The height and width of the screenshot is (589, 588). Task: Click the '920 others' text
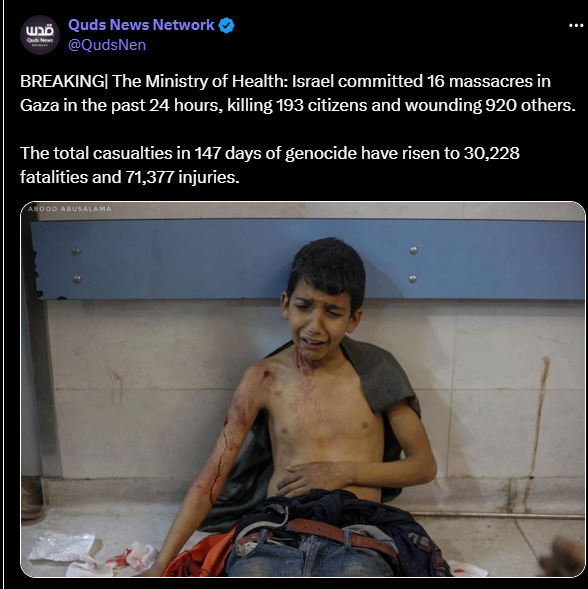point(530,106)
